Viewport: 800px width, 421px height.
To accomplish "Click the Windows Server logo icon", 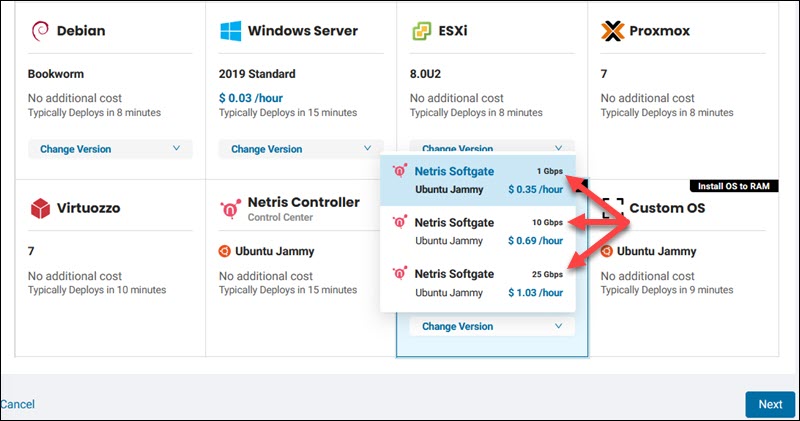I will coord(231,31).
